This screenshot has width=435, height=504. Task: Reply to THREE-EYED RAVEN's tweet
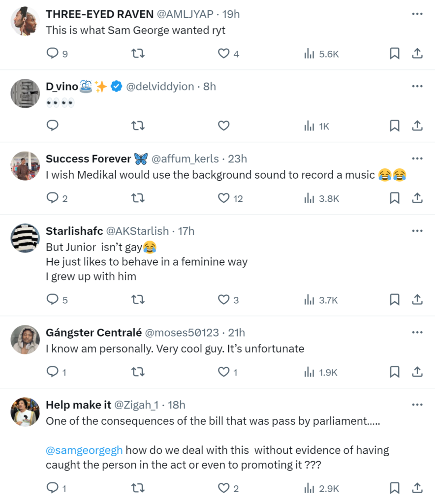coord(53,54)
